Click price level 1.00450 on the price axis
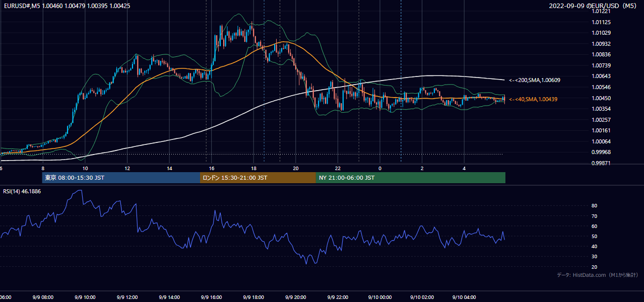 601,98
